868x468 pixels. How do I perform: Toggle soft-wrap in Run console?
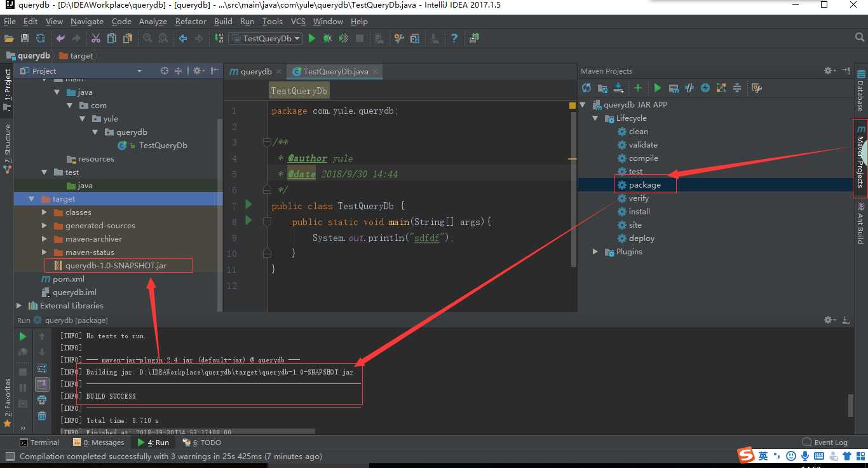42,368
